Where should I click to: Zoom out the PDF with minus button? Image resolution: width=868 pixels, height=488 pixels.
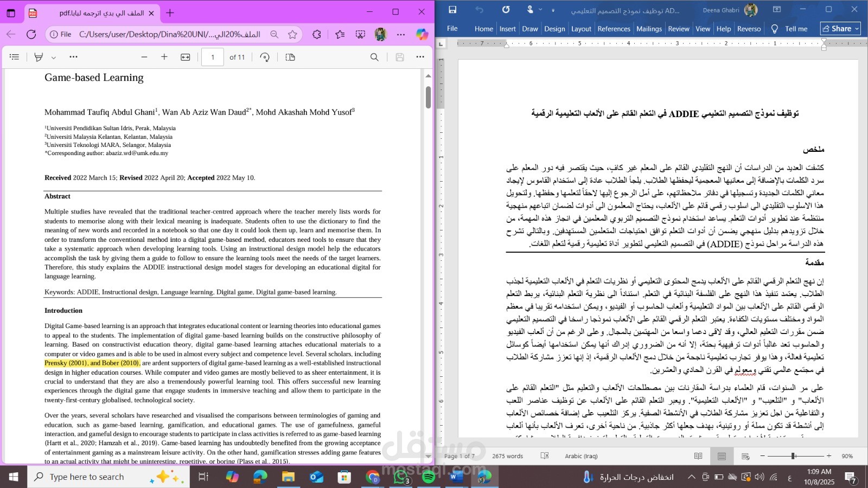click(x=144, y=57)
